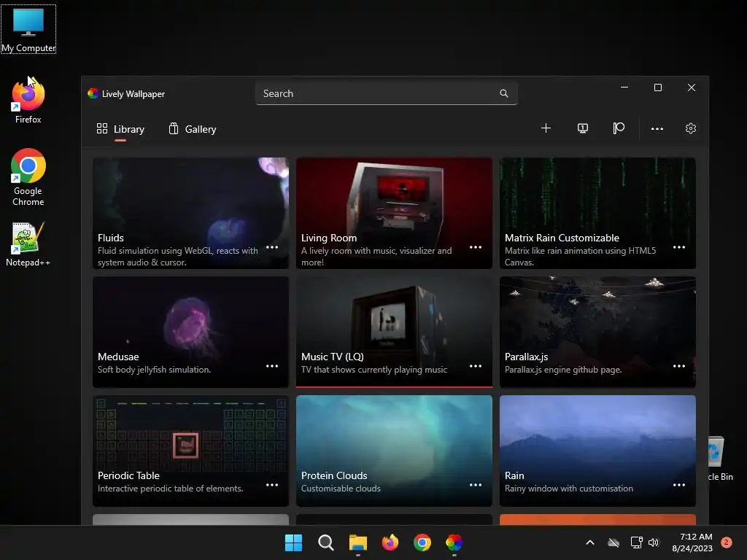Click the volume speaker tray icon
The image size is (747, 560).
[654, 542]
